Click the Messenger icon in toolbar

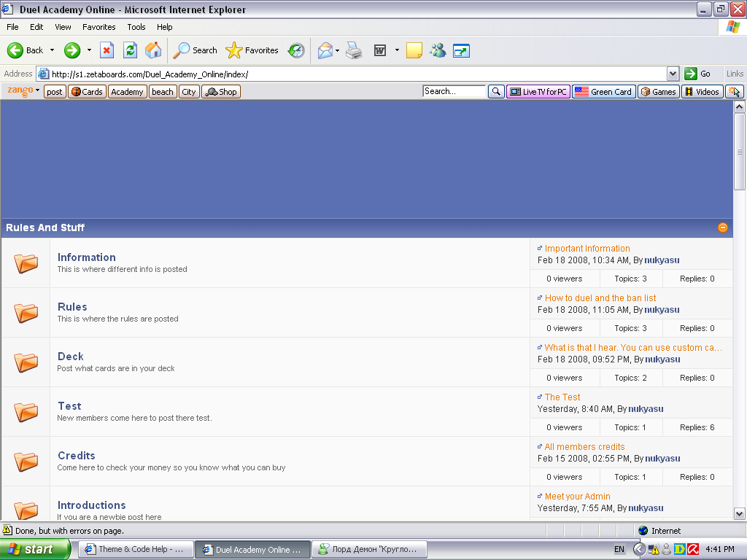coord(438,50)
